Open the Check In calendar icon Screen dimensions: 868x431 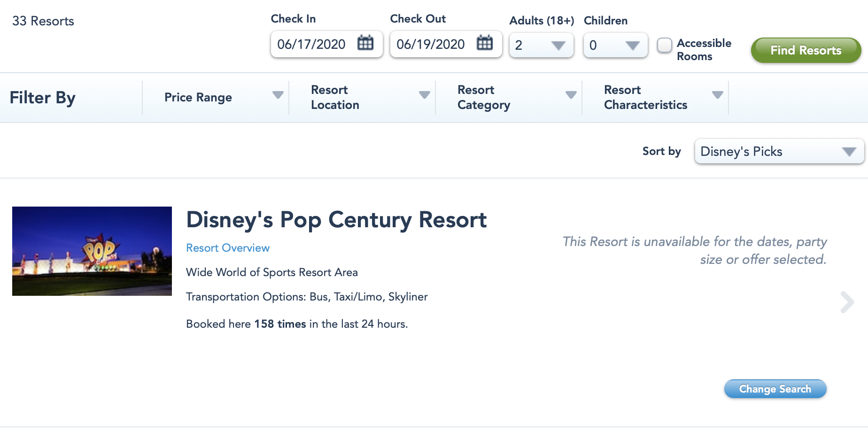click(365, 43)
